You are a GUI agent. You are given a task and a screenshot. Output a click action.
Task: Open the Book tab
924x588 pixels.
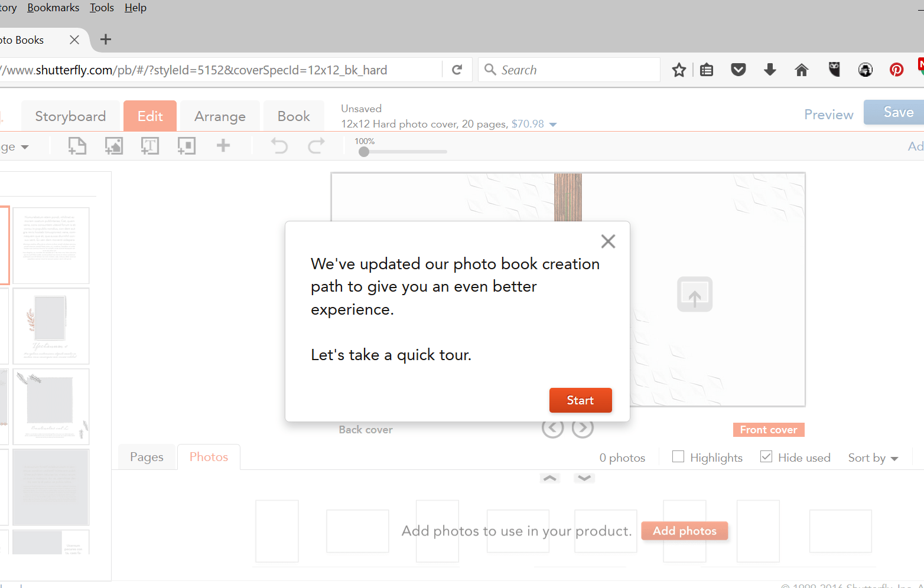pyautogui.click(x=294, y=116)
